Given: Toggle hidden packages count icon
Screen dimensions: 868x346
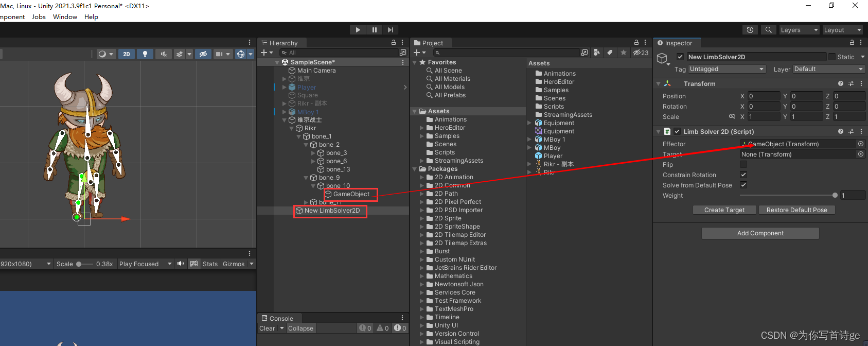Looking at the screenshot, I should click(x=641, y=53).
